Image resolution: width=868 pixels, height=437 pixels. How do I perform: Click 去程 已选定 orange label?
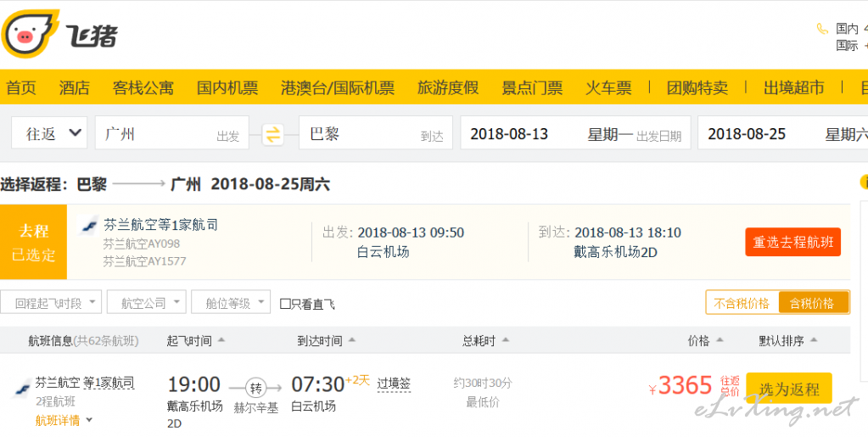click(x=33, y=242)
